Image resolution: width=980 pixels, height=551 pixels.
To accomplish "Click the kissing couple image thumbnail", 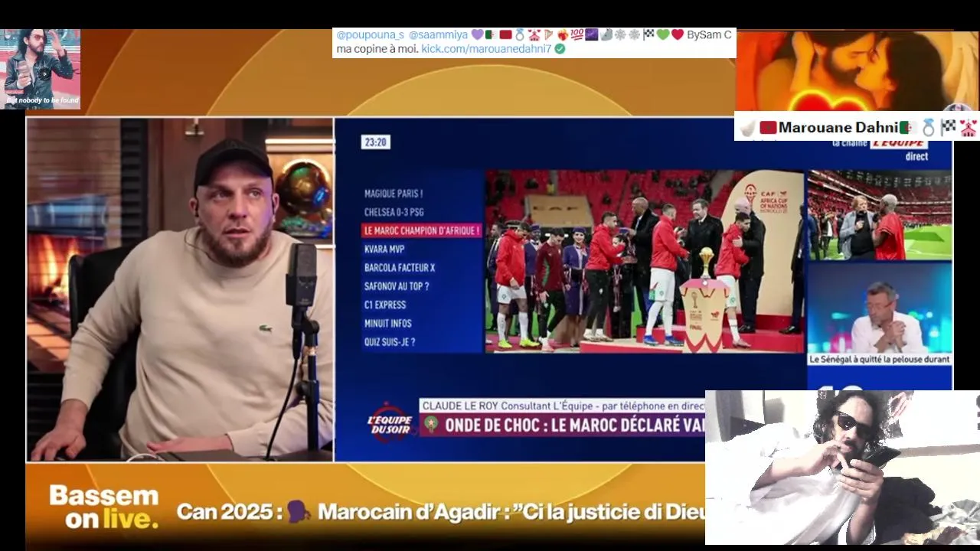I will pyautogui.click(x=857, y=70).
